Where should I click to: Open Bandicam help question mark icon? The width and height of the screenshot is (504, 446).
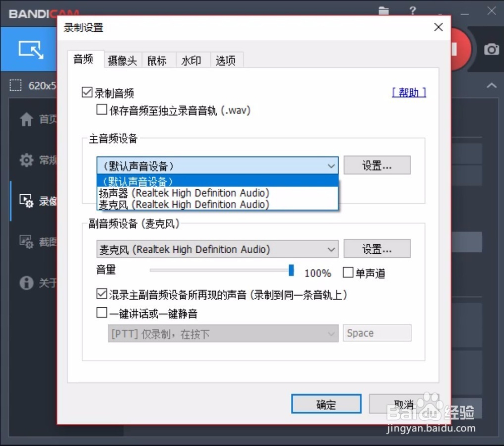tap(413, 11)
